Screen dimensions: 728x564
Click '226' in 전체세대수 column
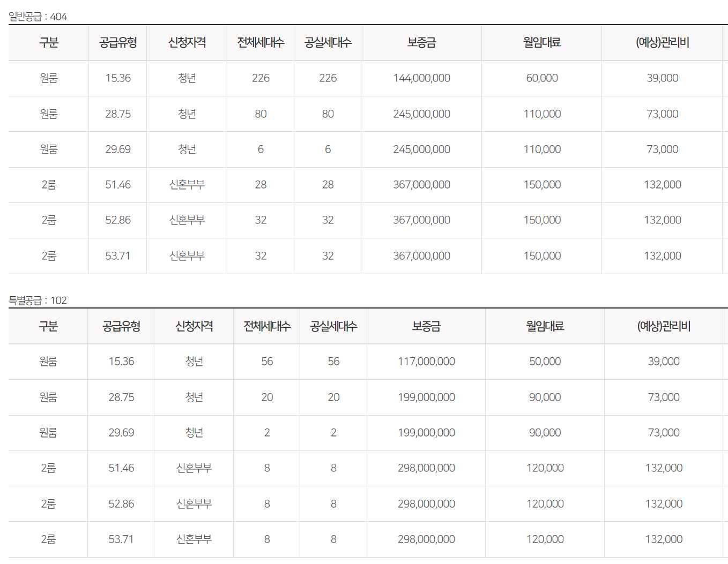[261, 78]
